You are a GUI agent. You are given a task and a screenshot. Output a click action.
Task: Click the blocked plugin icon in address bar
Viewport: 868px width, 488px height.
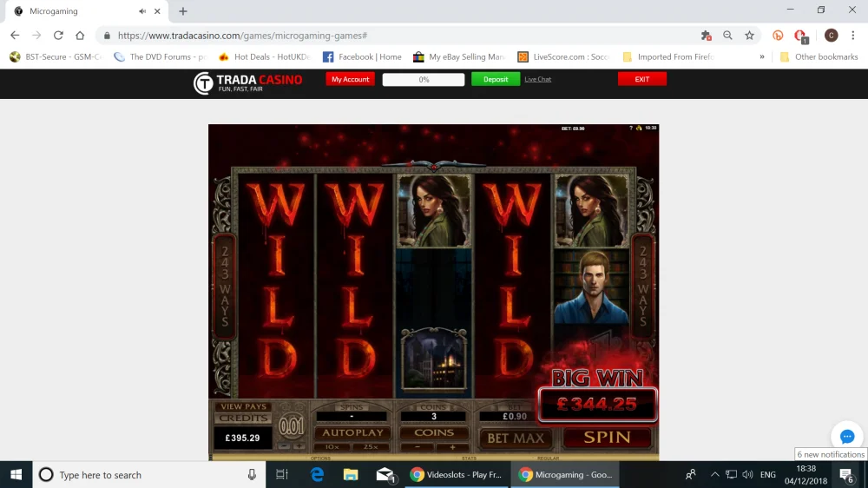point(706,36)
